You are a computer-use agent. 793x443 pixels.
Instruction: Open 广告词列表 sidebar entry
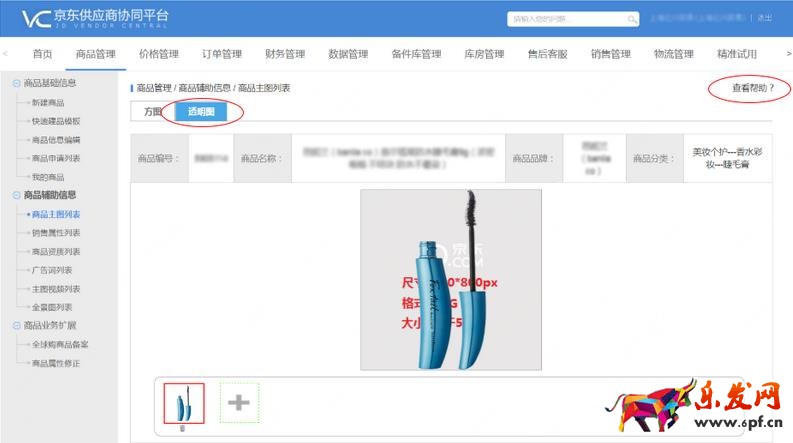tap(52, 270)
